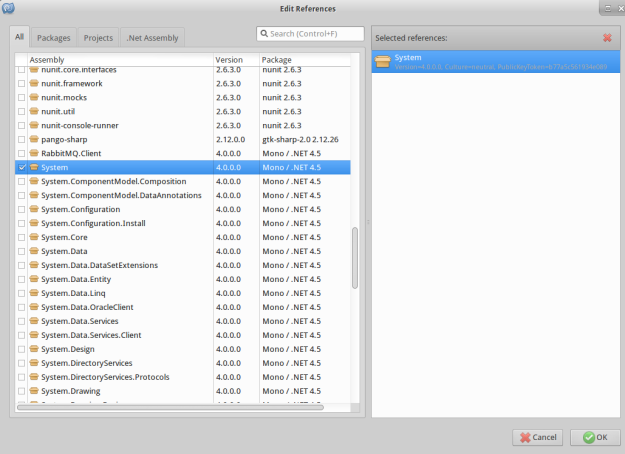Screen dimensions: 625x454
Task: Uncheck the System assembly checkbox
Action: (x=22, y=167)
